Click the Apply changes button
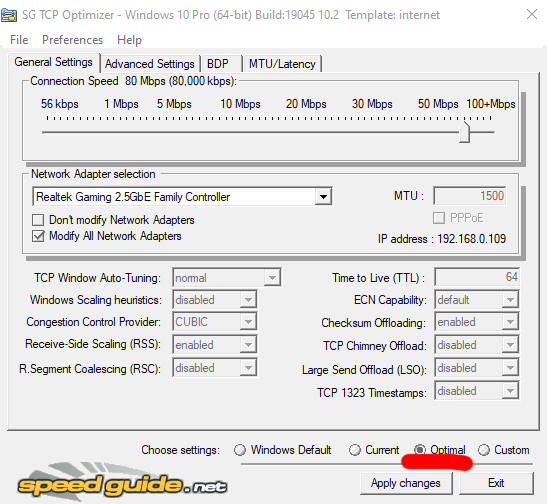 pyautogui.click(x=406, y=483)
